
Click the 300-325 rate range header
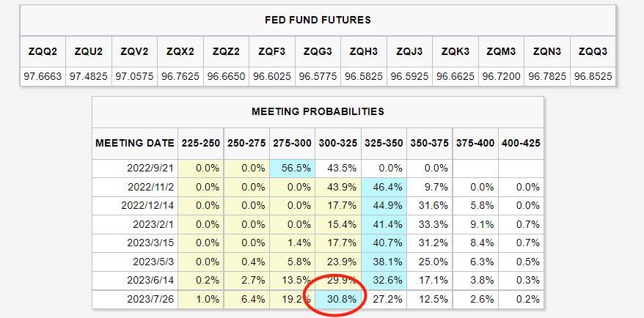click(338, 143)
